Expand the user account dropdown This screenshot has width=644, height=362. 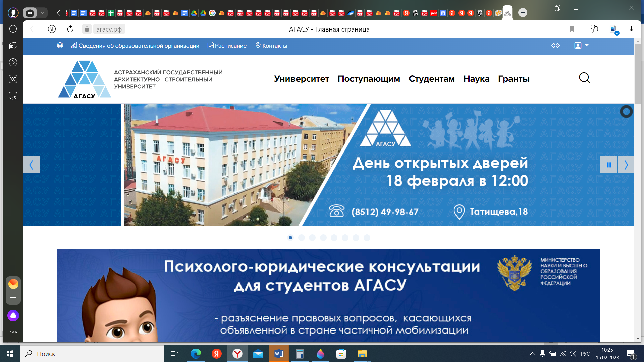[582, 45]
